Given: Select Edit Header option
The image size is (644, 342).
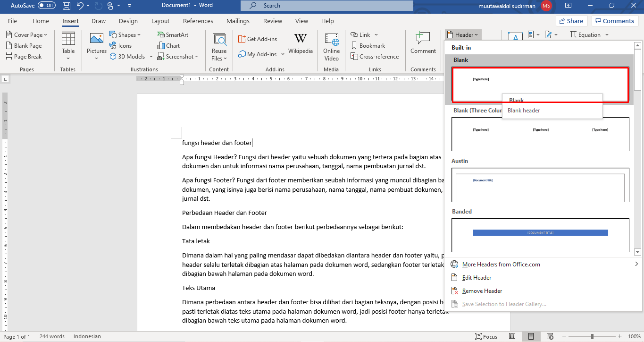Looking at the screenshot, I should pyautogui.click(x=477, y=277).
